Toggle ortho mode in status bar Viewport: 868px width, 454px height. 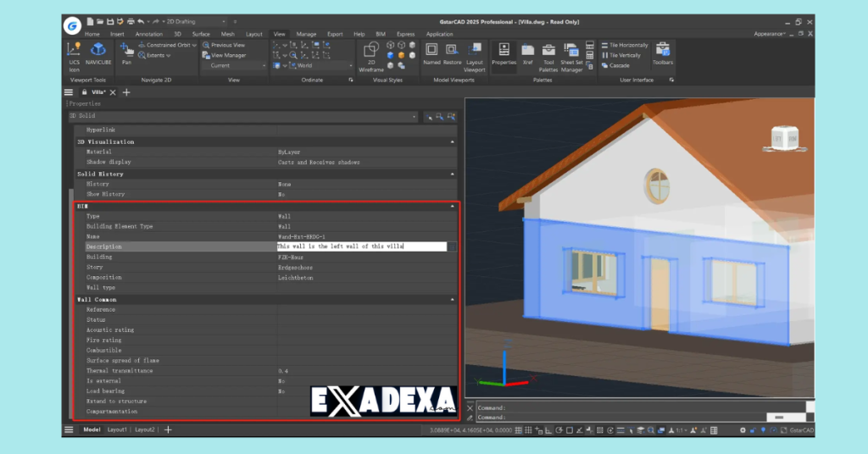pos(548,430)
